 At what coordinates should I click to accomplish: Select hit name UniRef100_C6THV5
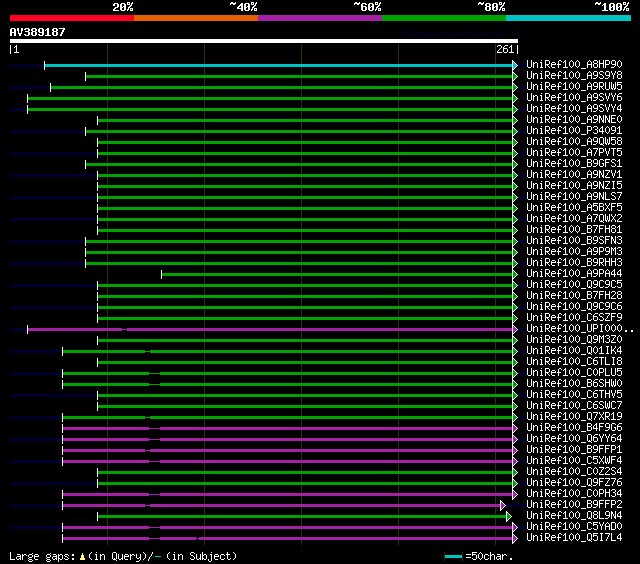tap(574, 395)
